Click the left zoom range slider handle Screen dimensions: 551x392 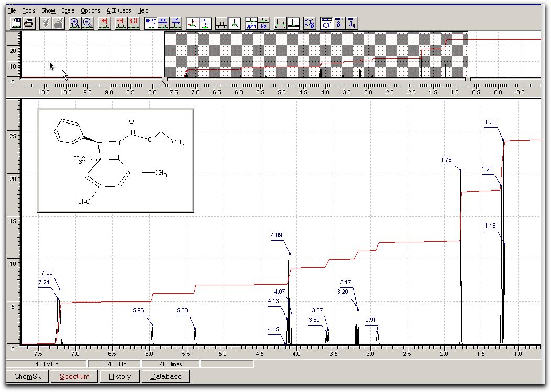[165, 80]
